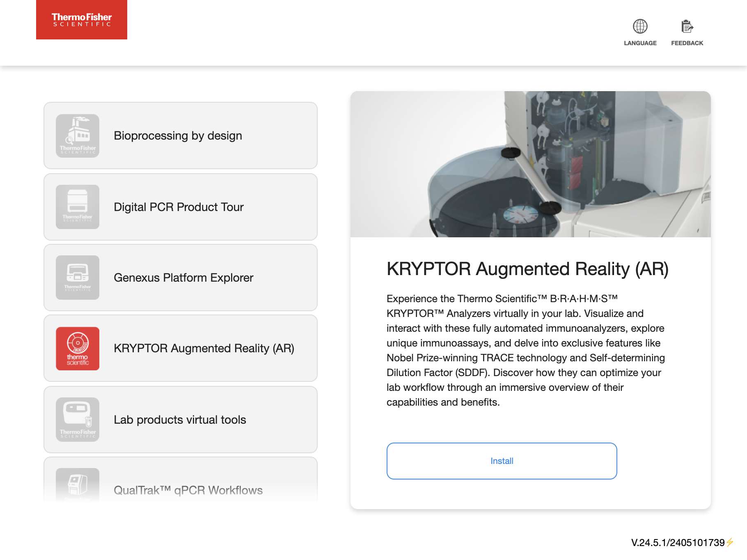The height and width of the screenshot is (560, 747).
Task: Open the Feedback clipboard icon
Action: pos(687,26)
